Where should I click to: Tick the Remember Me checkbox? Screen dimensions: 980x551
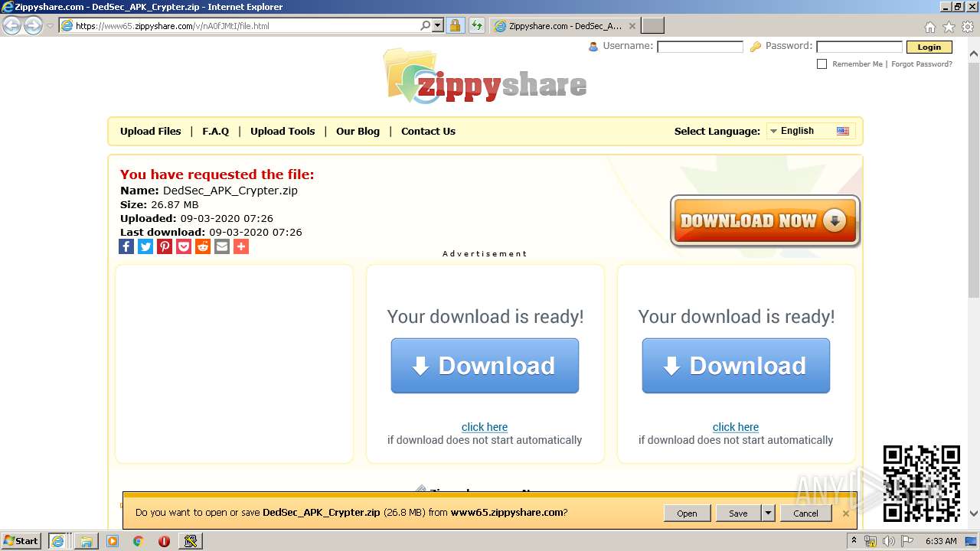click(822, 64)
